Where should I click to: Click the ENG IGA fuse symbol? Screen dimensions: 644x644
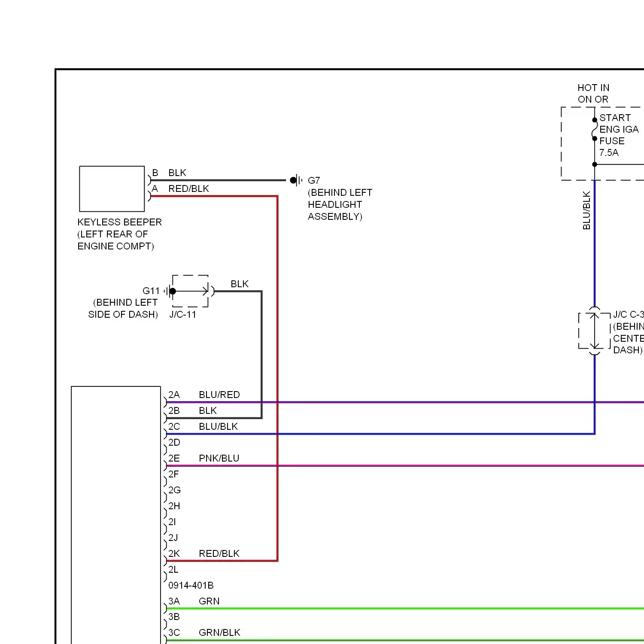pyautogui.click(x=595, y=129)
